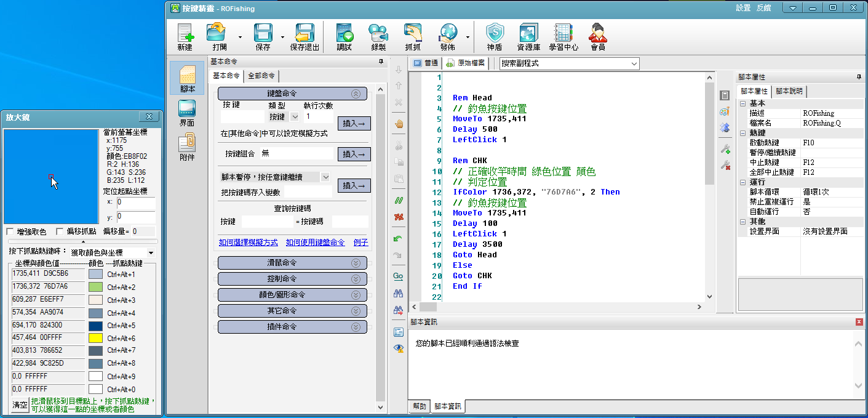This screenshot has width=868, height=418.
Task: Toggle the 偏移抓點 checkbox
Action: [x=60, y=231]
